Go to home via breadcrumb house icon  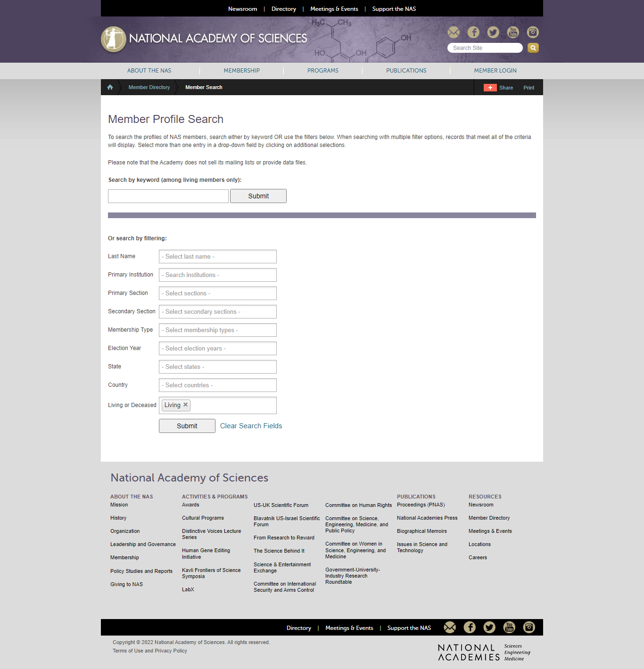[x=110, y=87]
